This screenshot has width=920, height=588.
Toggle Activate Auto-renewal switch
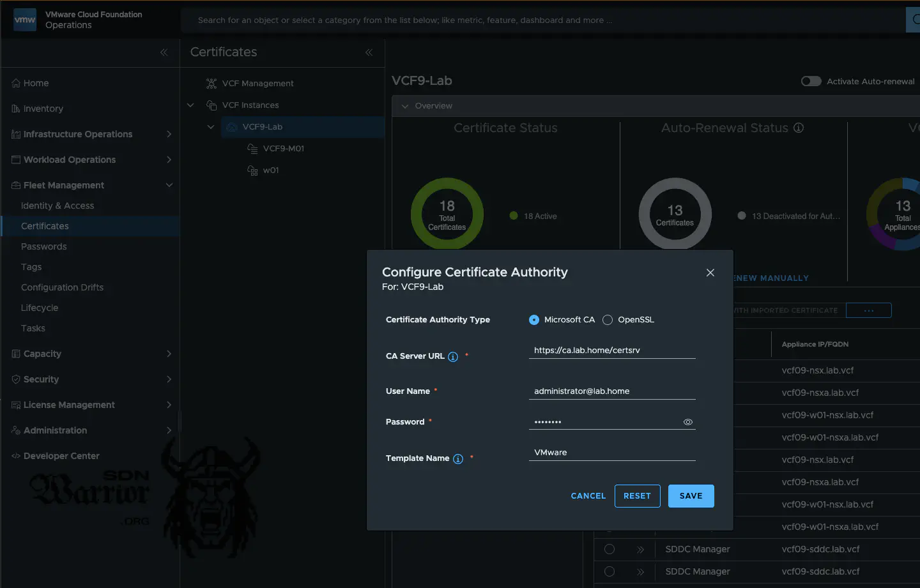coord(811,81)
